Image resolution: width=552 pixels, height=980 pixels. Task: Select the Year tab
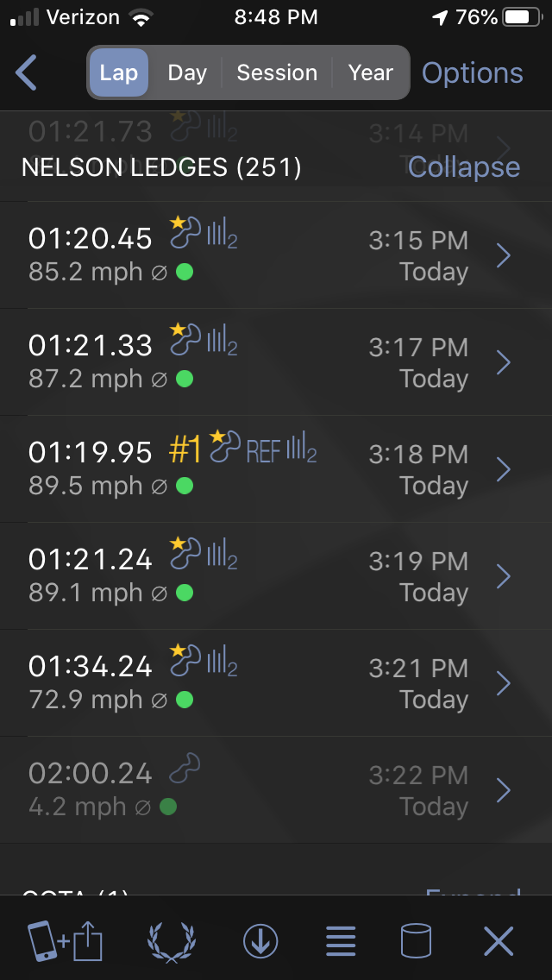370,73
